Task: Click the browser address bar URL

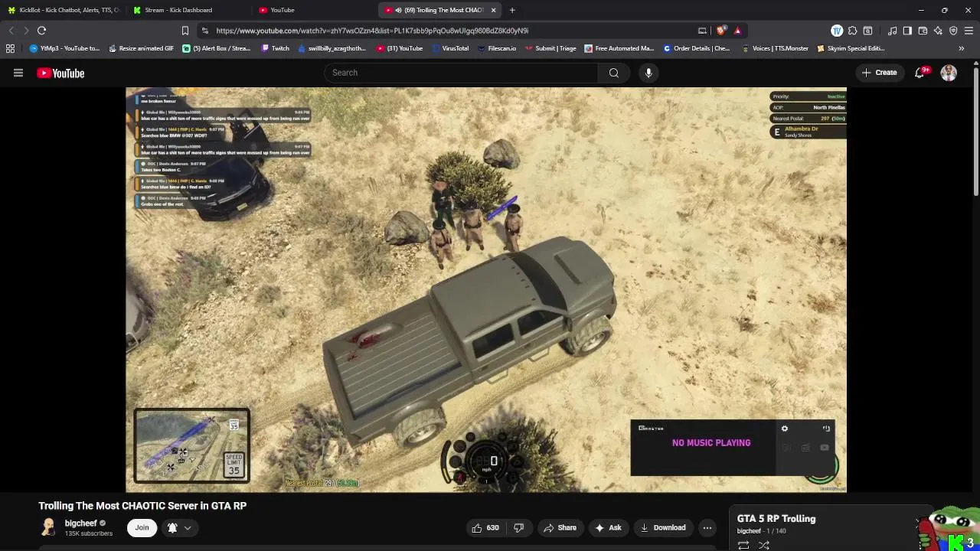Action: pos(372,31)
